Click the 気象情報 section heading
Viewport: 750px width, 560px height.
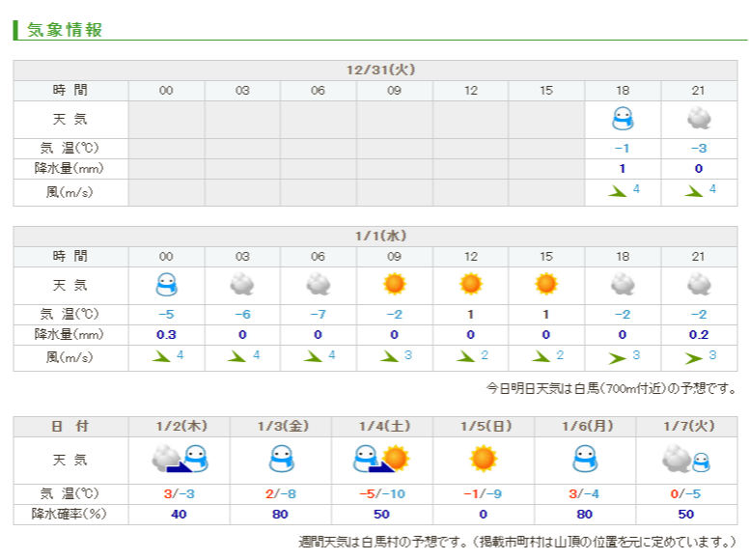(x=64, y=30)
